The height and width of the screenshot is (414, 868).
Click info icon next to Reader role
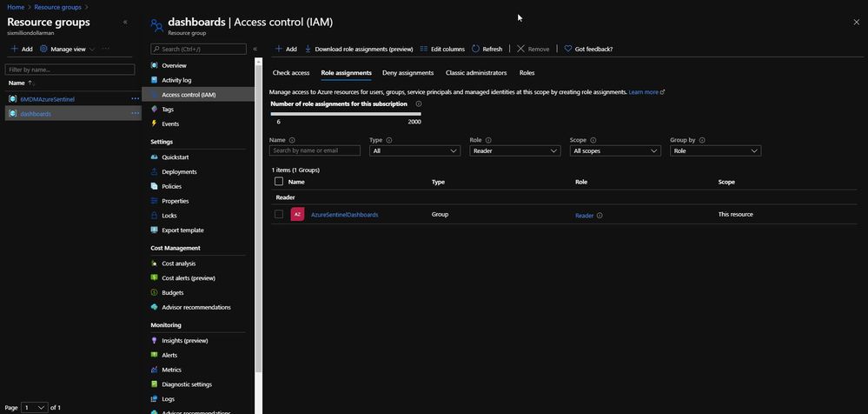600,216
